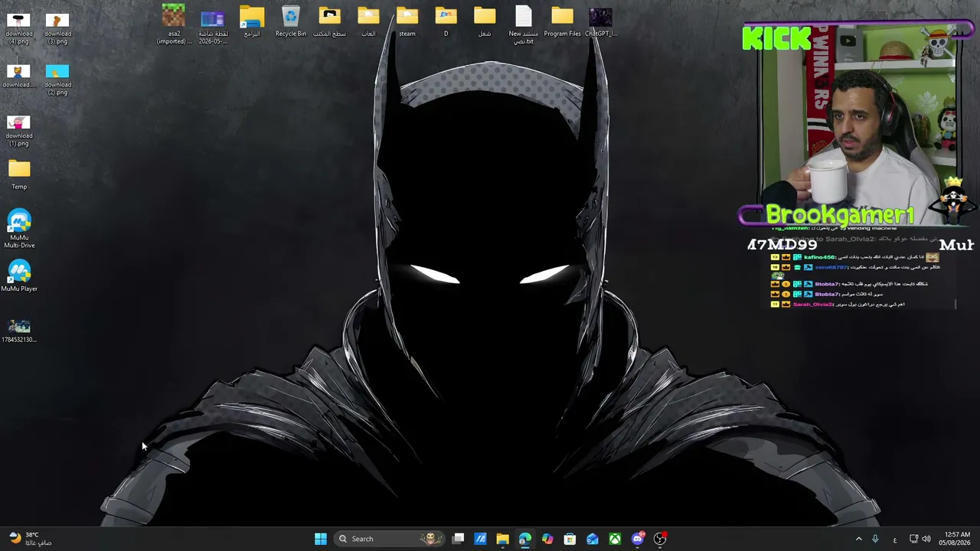Select the MuMu Player shortcut
The height and width of the screenshot is (551, 980).
19,276
